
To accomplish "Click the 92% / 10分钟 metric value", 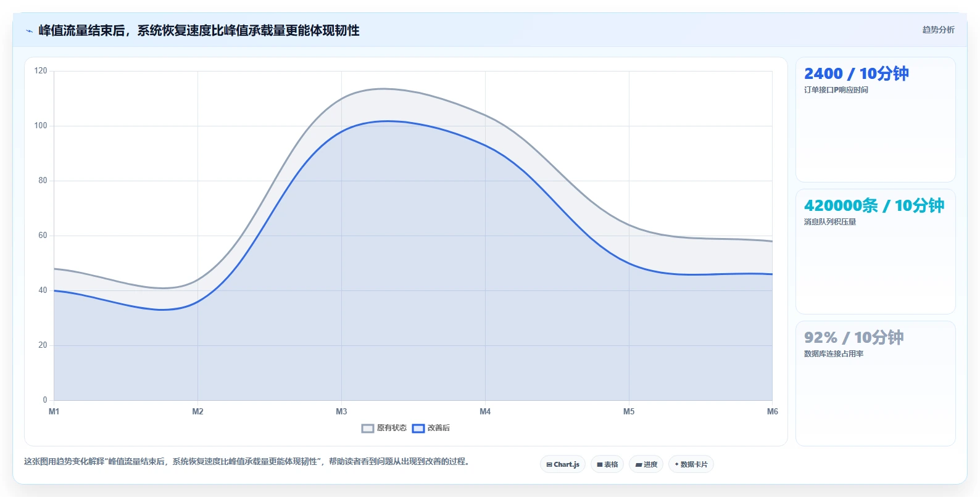I will (853, 337).
